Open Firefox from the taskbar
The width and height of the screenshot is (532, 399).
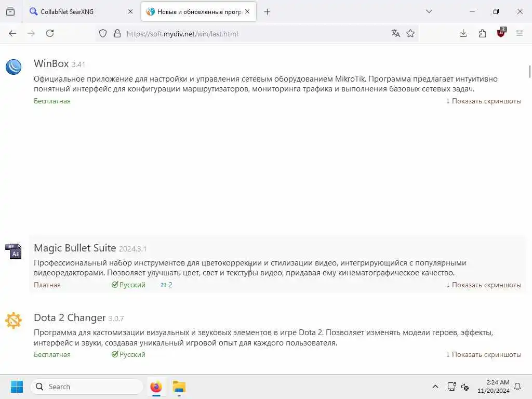click(156, 387)
